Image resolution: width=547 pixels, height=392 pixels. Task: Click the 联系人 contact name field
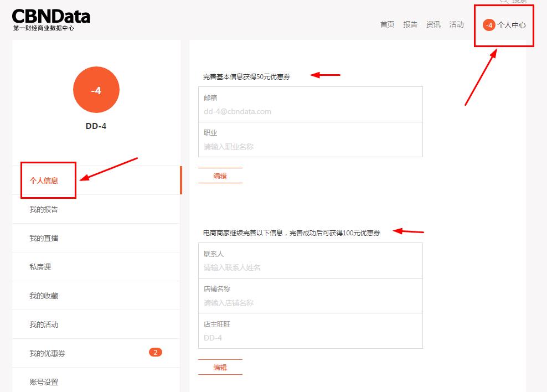pyautogui.click(x=310, y=267)
